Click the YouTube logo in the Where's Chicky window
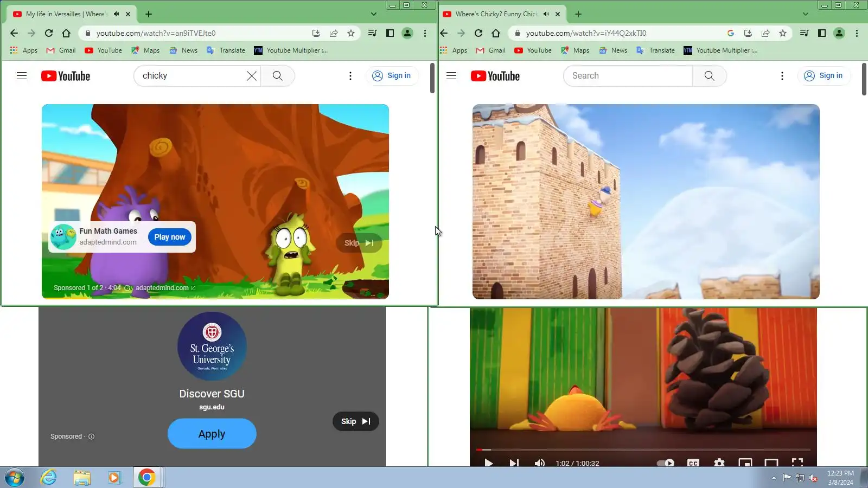Image resolution: width=868 pixels, height=488 pixels. (495, 76)
